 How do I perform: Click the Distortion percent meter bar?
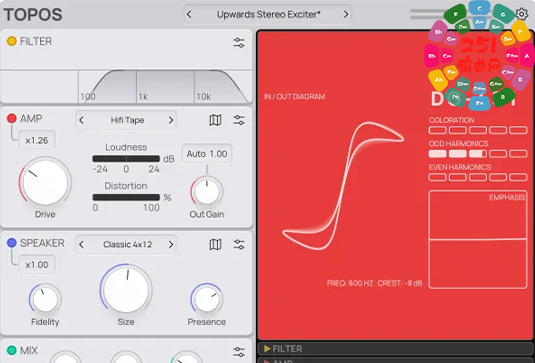pos(126,197)
